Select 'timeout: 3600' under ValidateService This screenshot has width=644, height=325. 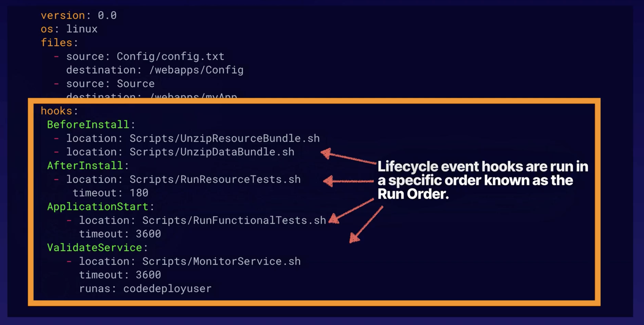[120, 275]
